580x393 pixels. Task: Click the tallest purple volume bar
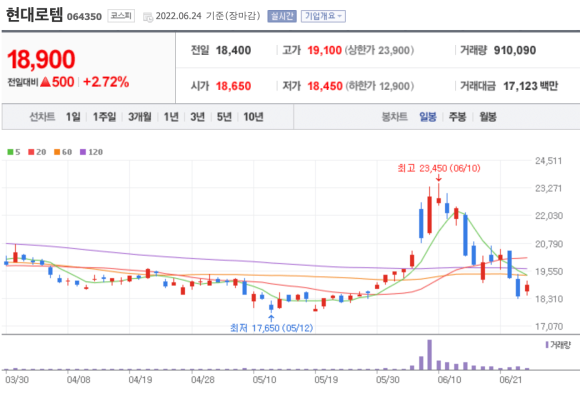point(429,355)
